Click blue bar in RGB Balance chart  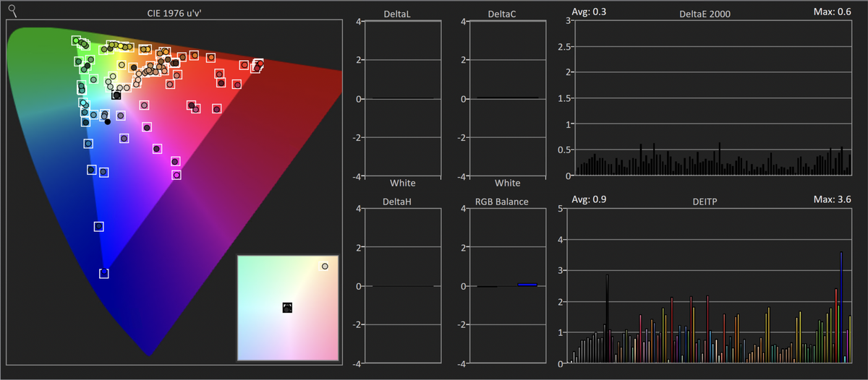527,285
